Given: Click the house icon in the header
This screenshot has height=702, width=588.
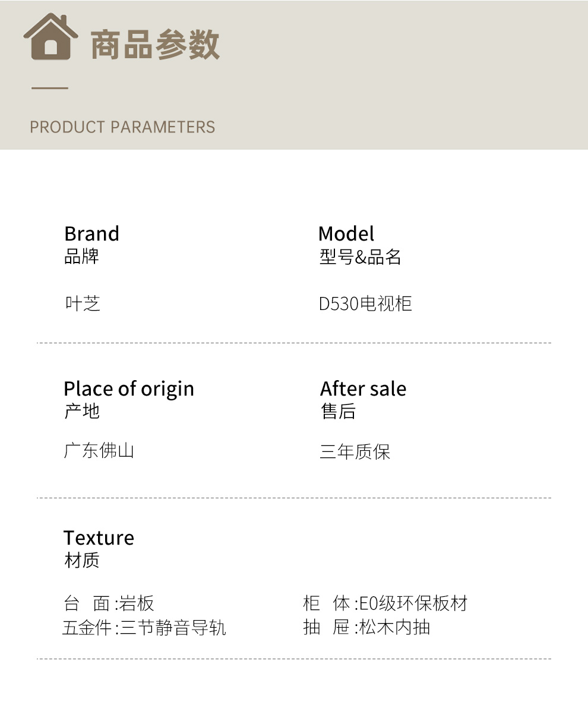Looking at the screenshot, I should (51, 37).
